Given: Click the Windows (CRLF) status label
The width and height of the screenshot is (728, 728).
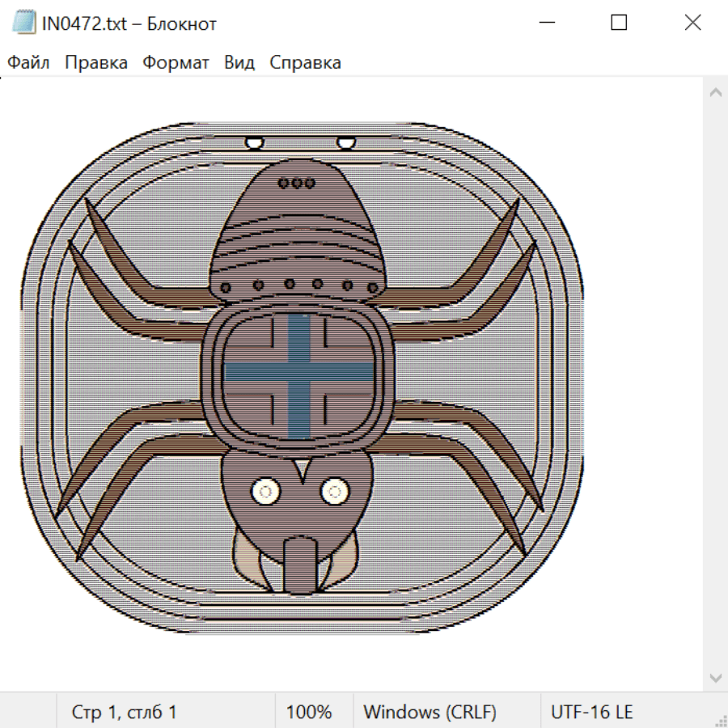Looking at the screenshot, I should 430,713.
